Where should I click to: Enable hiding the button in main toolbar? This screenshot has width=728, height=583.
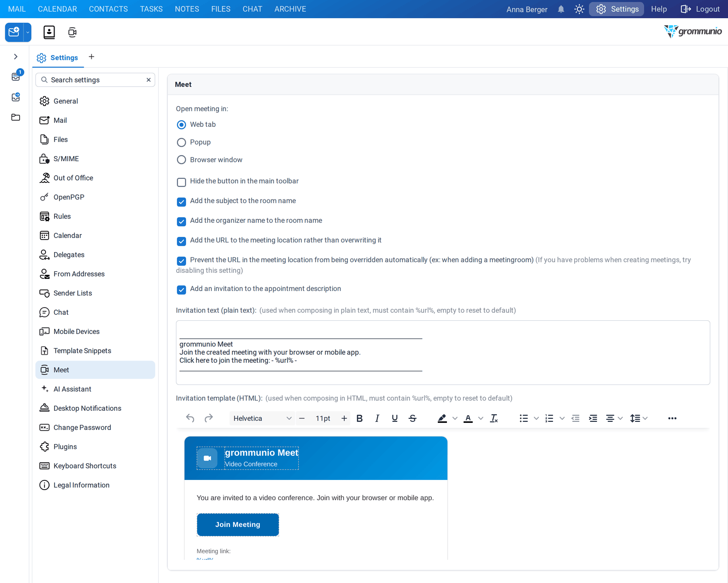coord(181,182)
